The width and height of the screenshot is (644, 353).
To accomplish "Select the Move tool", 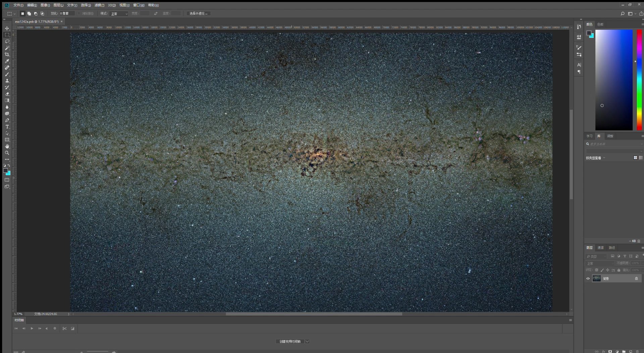I will 7,29.
